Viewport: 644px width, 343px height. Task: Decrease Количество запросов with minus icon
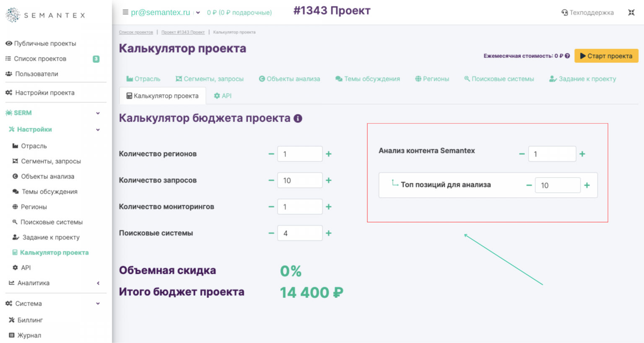(271, 181)
